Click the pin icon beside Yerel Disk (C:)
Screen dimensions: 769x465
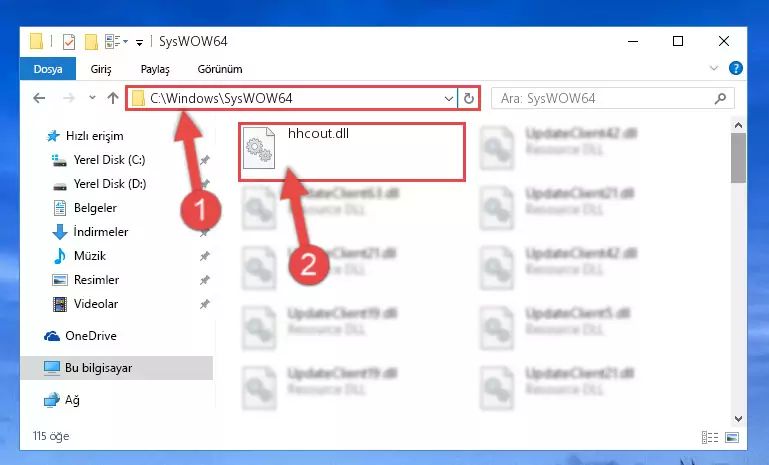coord(205,160)
